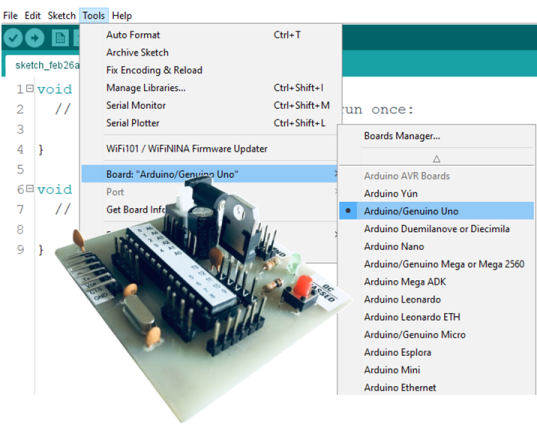The height and width of the screenshot is (425, 537).
Task: Select the Arduino Mini board
Action: [436, 370]
